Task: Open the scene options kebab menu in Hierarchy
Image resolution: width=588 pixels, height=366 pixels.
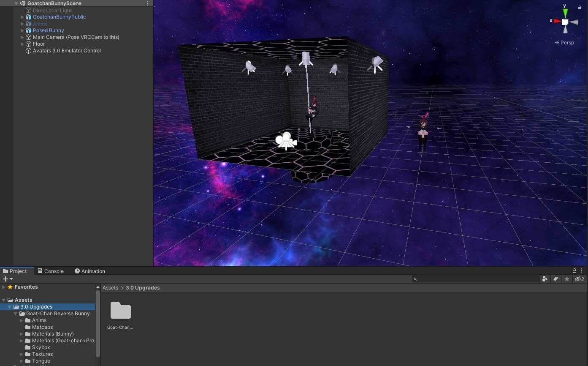Action: tap(148, 3)
